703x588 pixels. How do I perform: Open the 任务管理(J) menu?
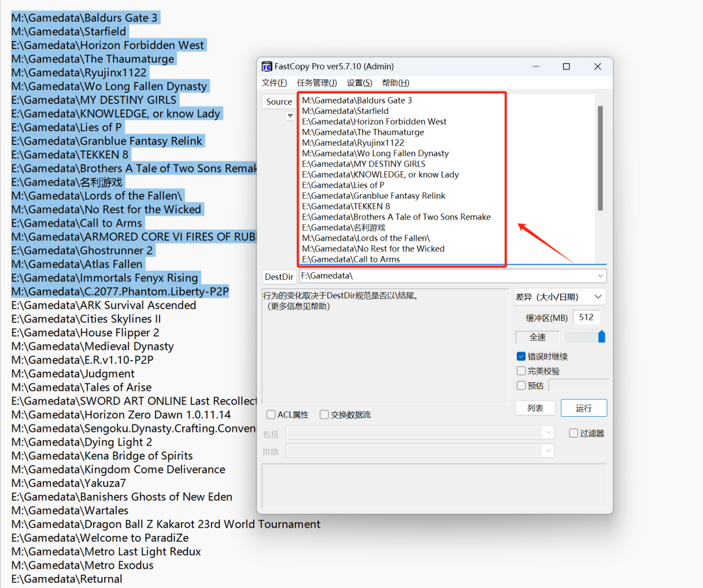point(317,83)
